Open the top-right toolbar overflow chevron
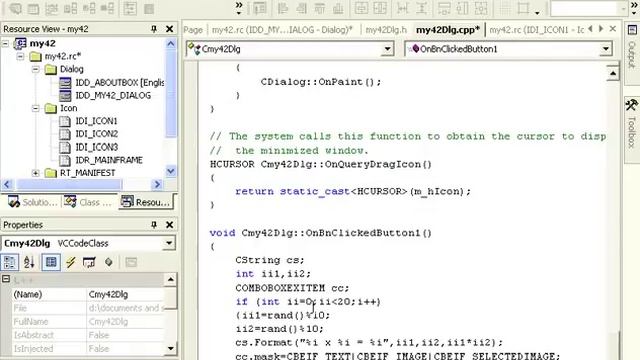The height and width of the screenshot is (360, 640). [x=634, y=7]
